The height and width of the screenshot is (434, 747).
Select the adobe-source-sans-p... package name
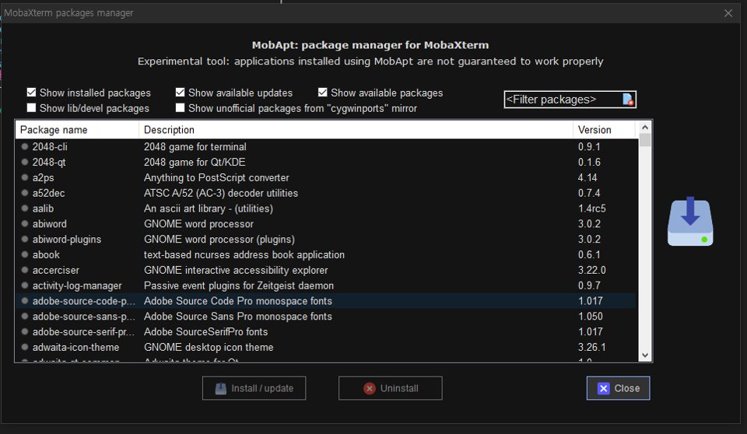83,316
